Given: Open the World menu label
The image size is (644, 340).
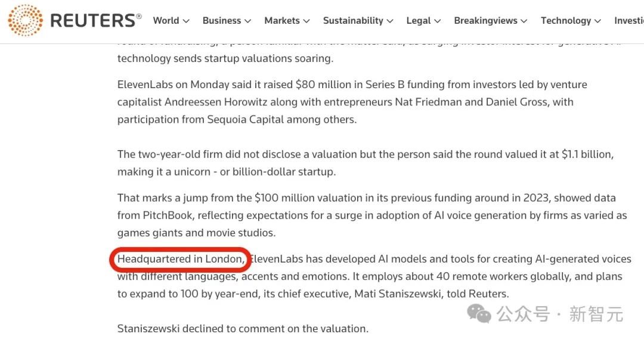Looking at the screenshot, I should (x=166, y=20).
